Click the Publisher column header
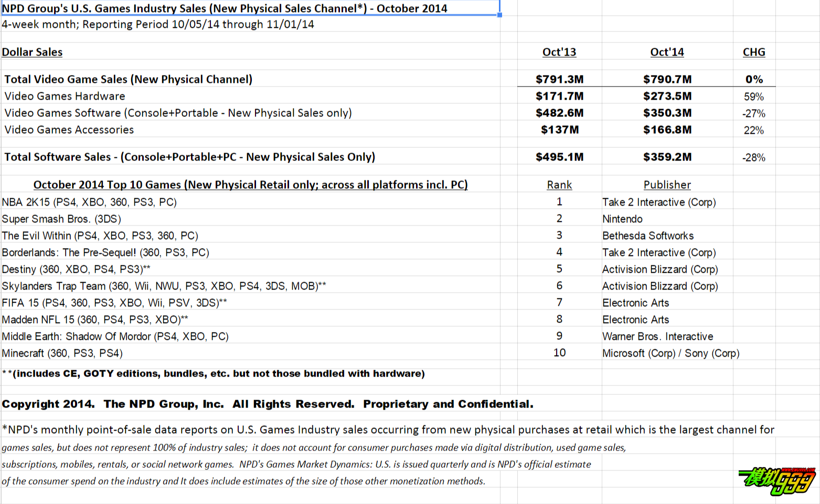 coord(667,185)
